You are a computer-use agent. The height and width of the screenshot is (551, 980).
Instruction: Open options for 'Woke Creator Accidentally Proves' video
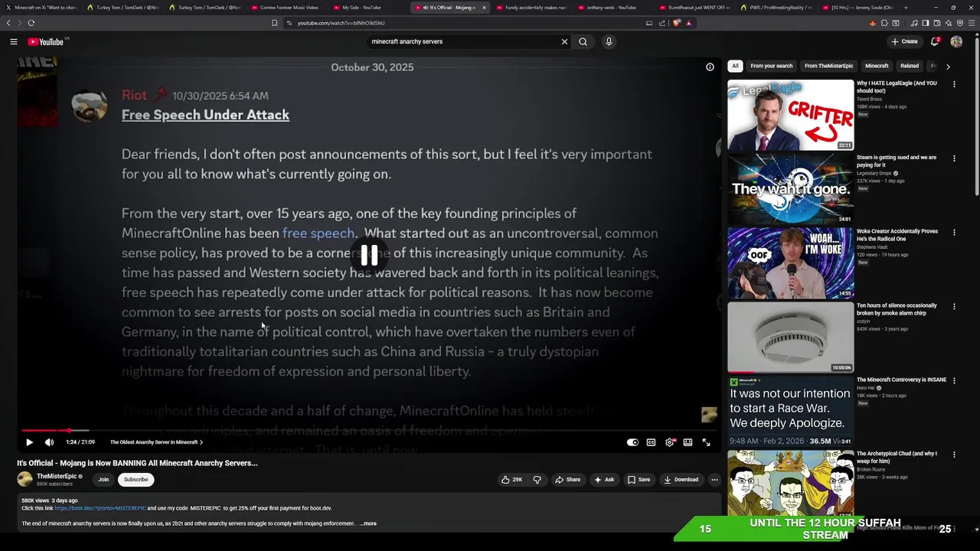coord(954,232)
